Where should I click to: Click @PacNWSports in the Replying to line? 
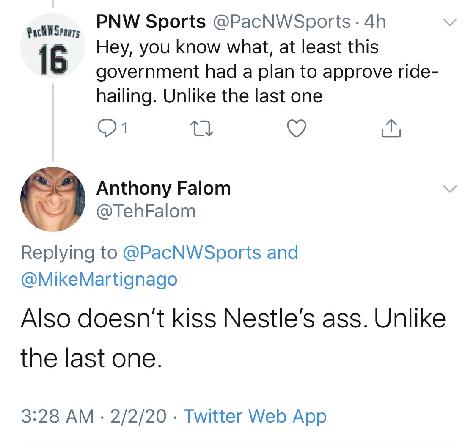click(192, 253)
